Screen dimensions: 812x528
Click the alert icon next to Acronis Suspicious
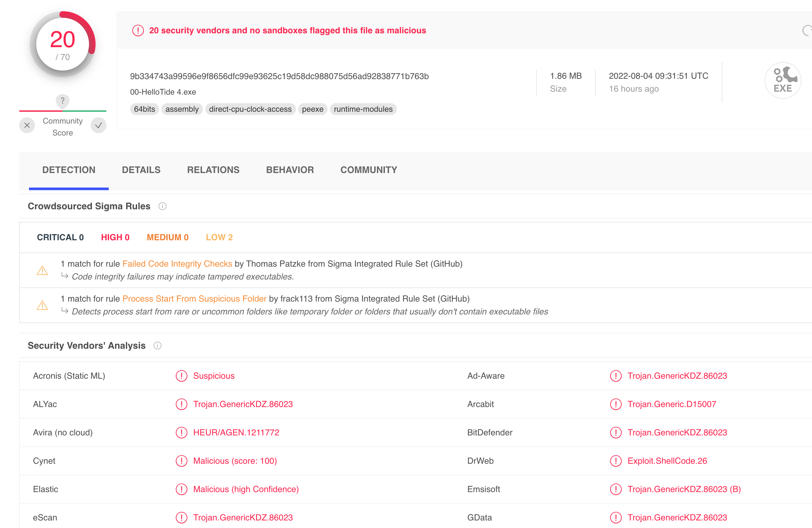click(182, 376)
